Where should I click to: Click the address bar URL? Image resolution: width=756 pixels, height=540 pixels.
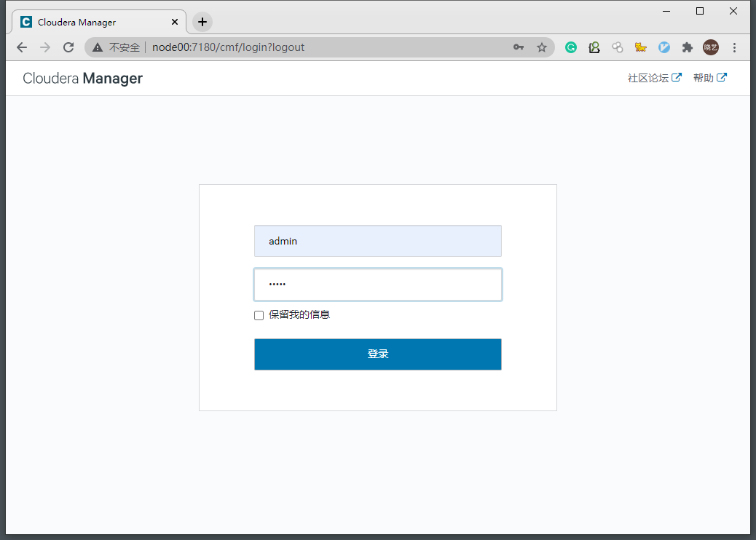228,47
